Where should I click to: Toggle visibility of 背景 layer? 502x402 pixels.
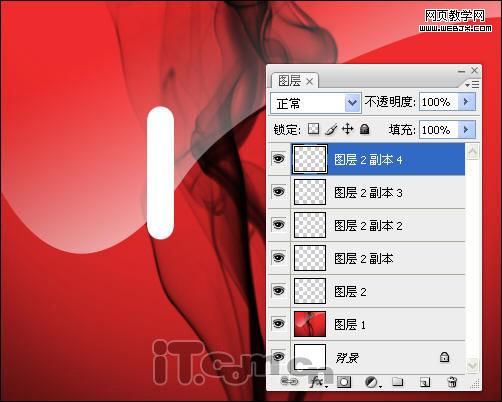[x=279, y=356]
